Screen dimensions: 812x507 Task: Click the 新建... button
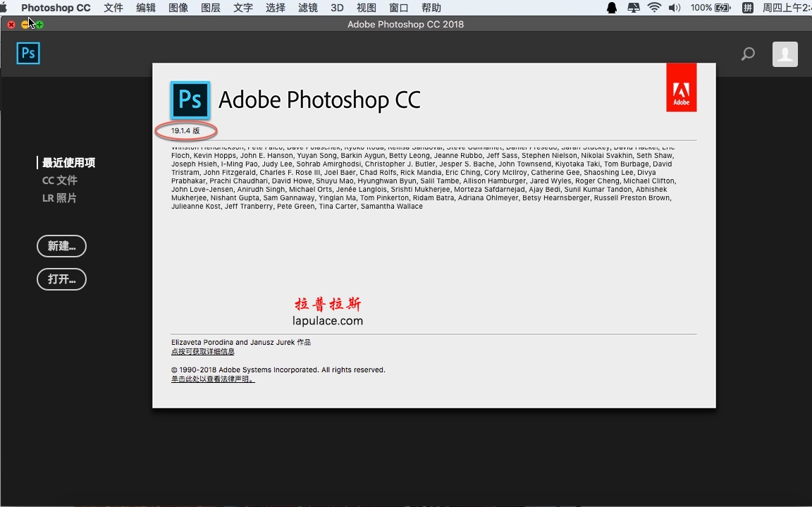[x=61, y=246]
